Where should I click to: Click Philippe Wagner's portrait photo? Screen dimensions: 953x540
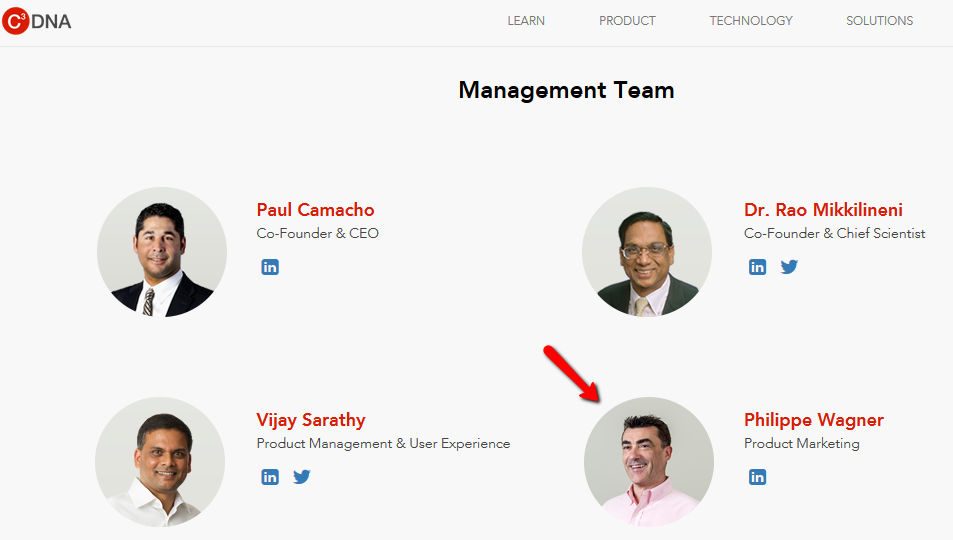click(x=649, y=462)
